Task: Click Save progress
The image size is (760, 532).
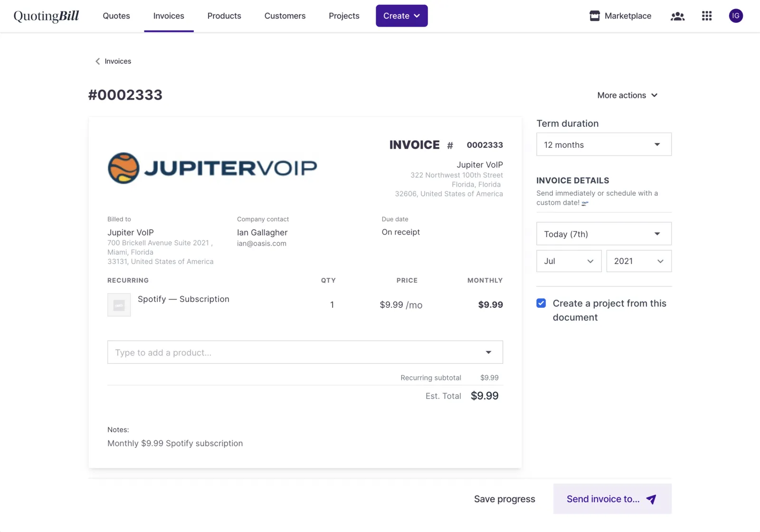Action: coord(504,499)
